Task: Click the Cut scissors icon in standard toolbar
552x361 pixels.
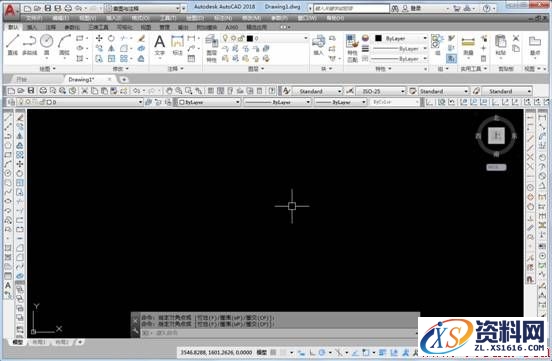Action: click(84, 91)
